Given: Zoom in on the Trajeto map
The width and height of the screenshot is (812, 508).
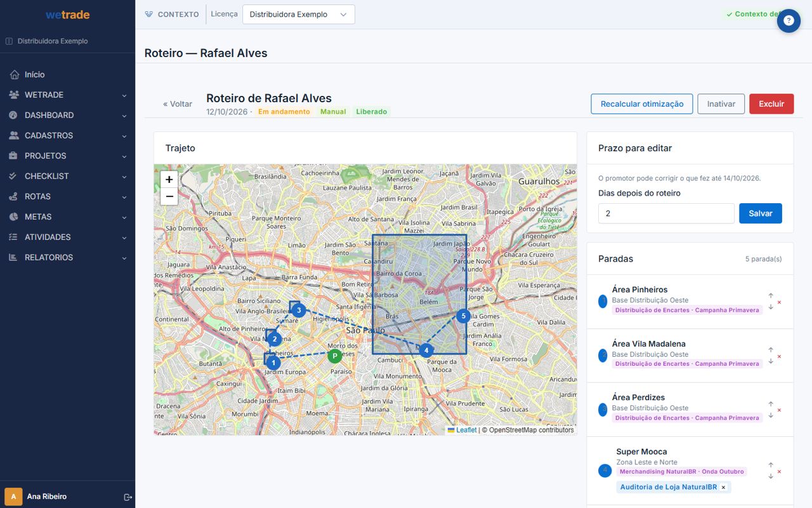Looking at the screenshot, I should [x=169, y=180].
